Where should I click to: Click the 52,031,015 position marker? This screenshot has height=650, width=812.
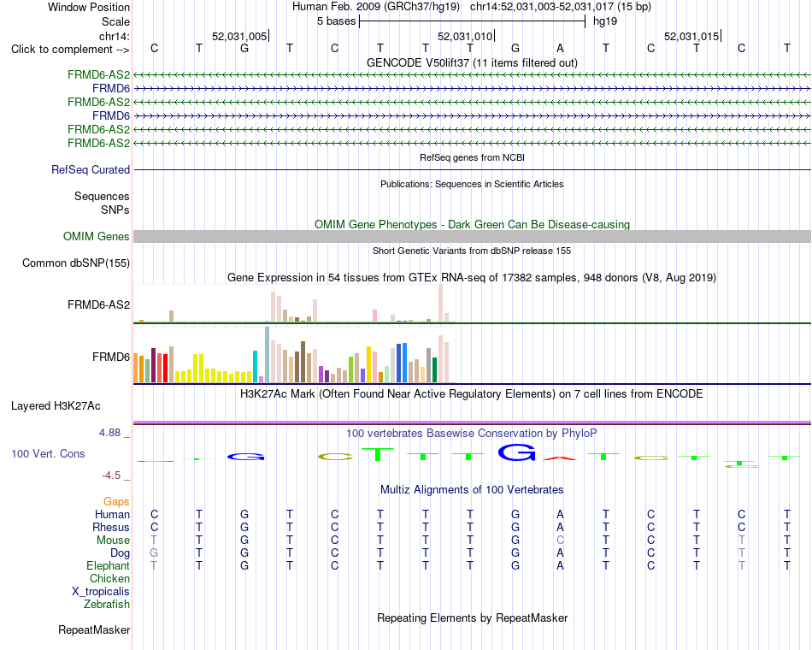691,36
